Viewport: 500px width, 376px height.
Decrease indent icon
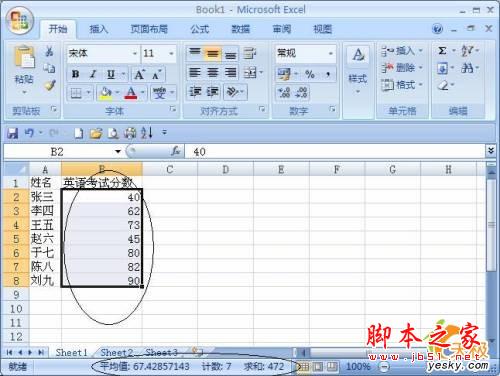195,91
